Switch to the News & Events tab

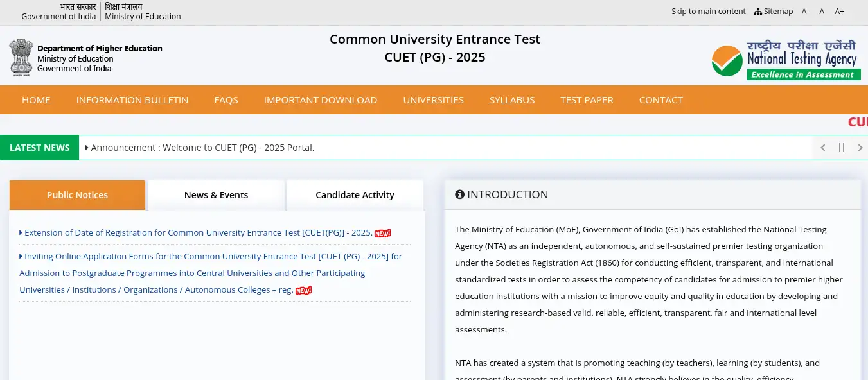pos(216,195)
